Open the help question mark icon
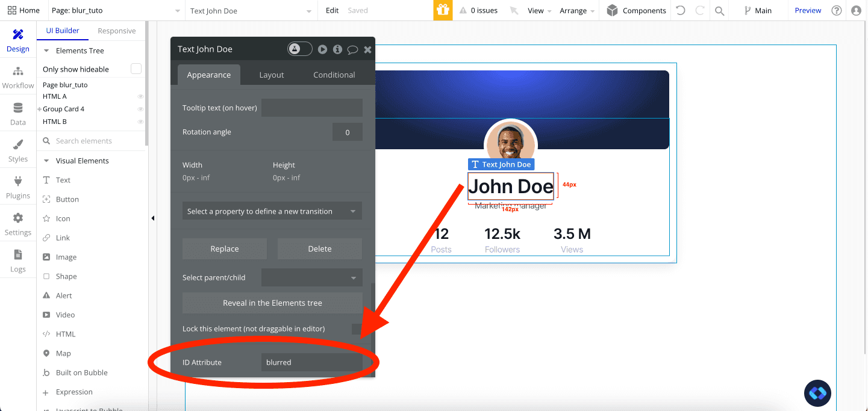The height and width of the screenshot is (411, 868). 836,10
